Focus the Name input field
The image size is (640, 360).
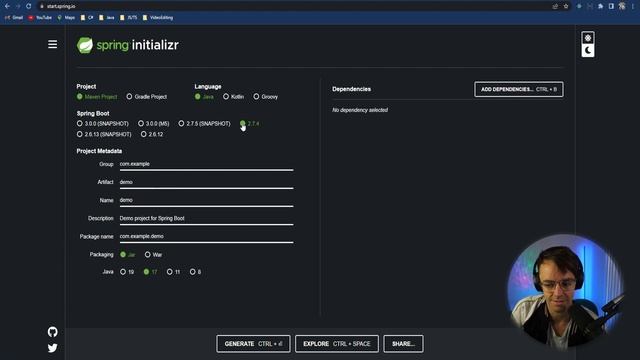206,200
